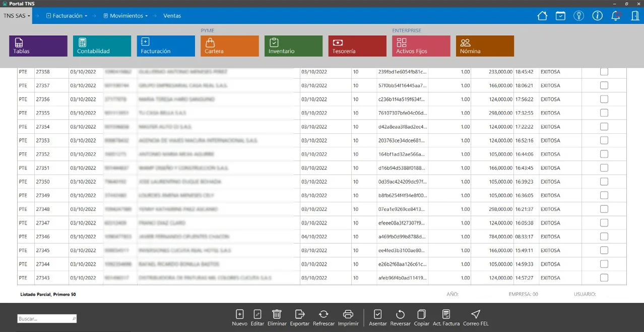
Task: Open notifications bell icon
Action: 616,16
